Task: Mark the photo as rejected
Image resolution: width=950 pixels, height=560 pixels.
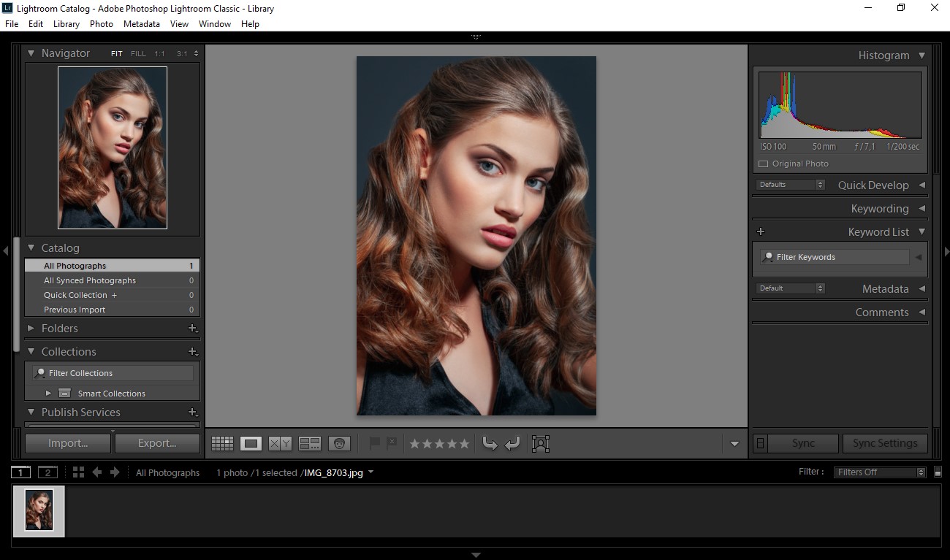Action: [x=392, y=442]
